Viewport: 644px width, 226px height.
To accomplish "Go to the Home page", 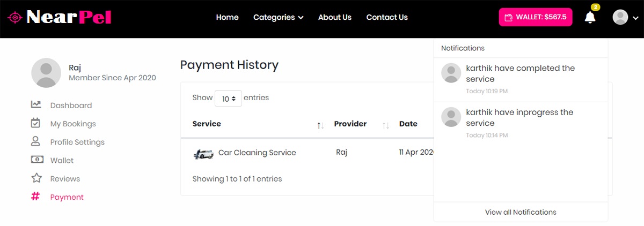I will tap(227, 17).
